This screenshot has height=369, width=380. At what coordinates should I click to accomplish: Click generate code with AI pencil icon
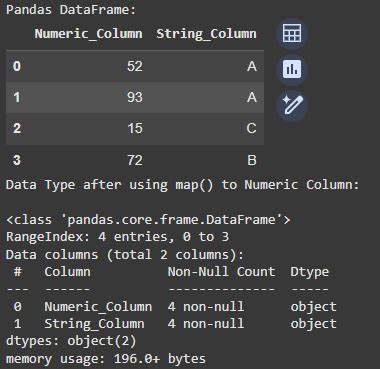click(292, 105)
